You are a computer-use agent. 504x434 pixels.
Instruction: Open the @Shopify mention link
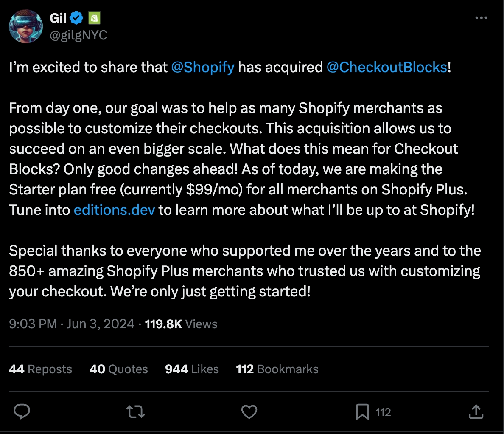[202, 67]
